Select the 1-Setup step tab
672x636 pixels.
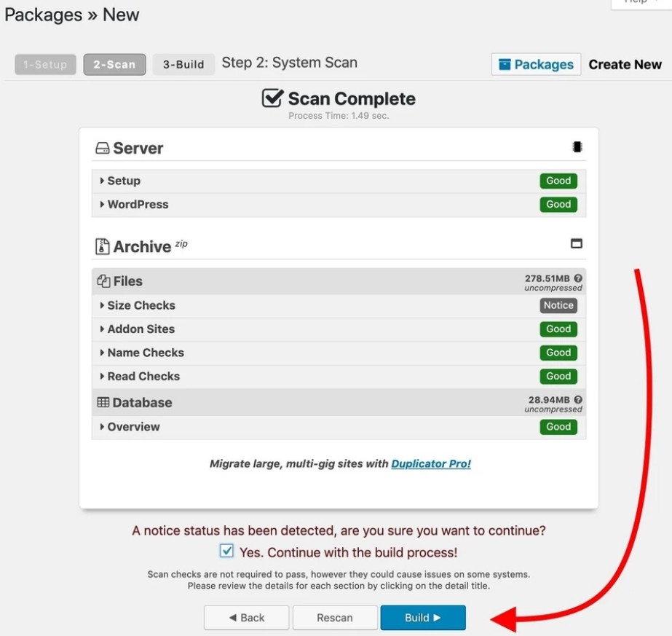click(45, 64)
